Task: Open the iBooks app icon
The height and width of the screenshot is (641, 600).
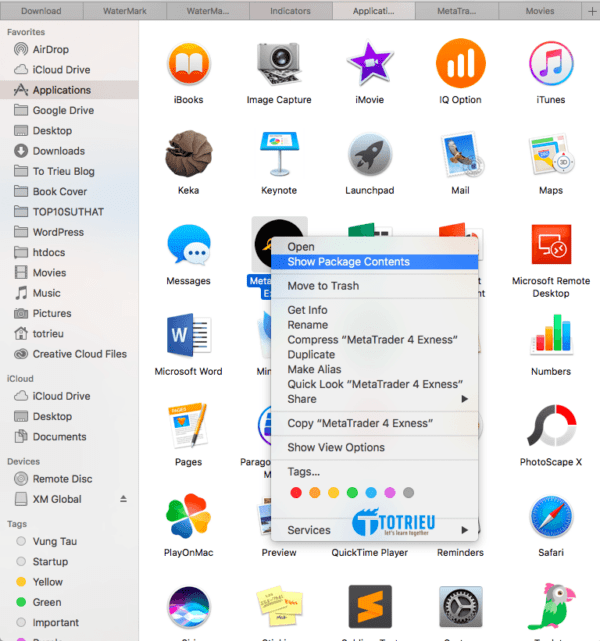Action: pyautogui.click(x=188, y=64)
